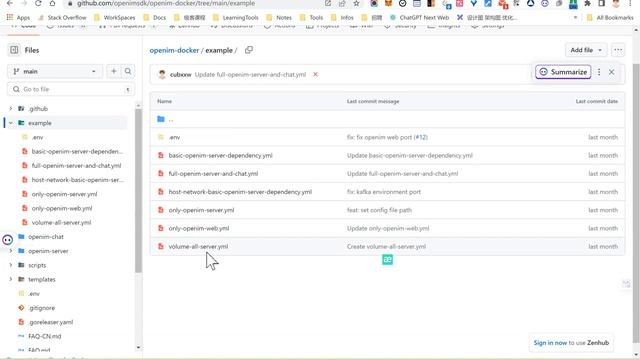
Task: Open .gitignore in the file tree
Action: tap(41, 308)
